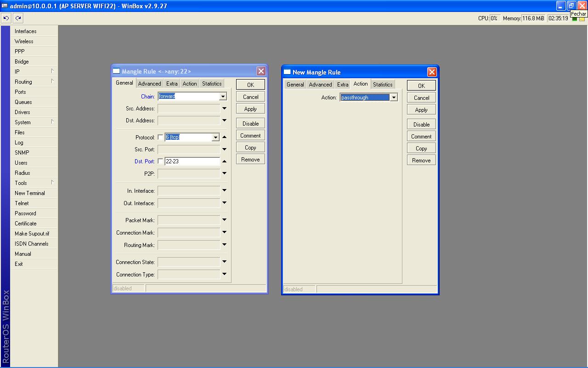This screenshot has width=588, height=368.
Task: Expand the Connection Mark field
Action: 224,232
